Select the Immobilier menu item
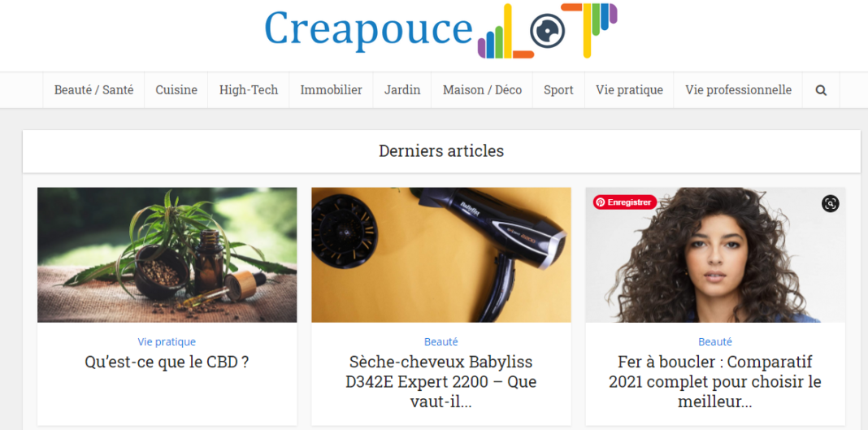Image resolution: width=868 pixels, height=430 pixels. coord(331,90)
